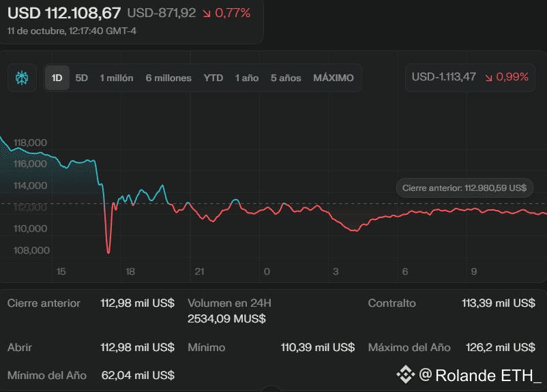Click the 110,000 price axis label
Image resolution: width=547 pixels, height=392 pixels.
[x=30, y=228]
